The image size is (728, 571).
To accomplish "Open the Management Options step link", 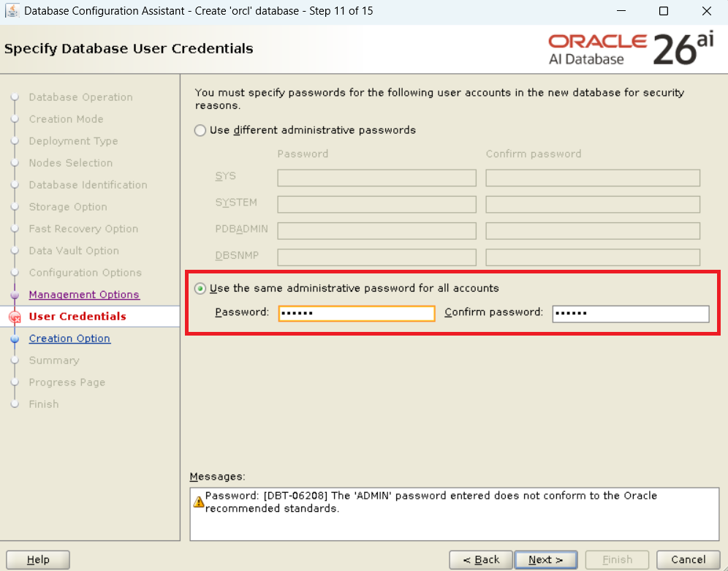I will [83, 295].
